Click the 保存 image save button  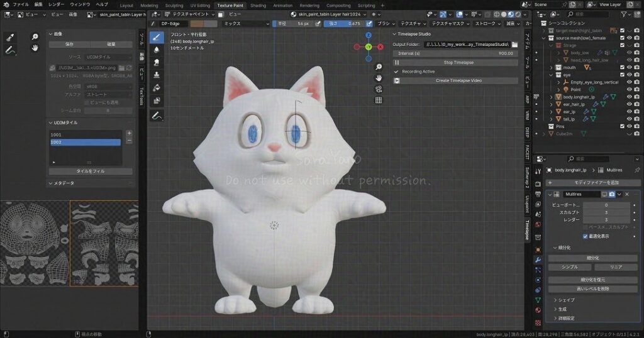pos(69,44)
